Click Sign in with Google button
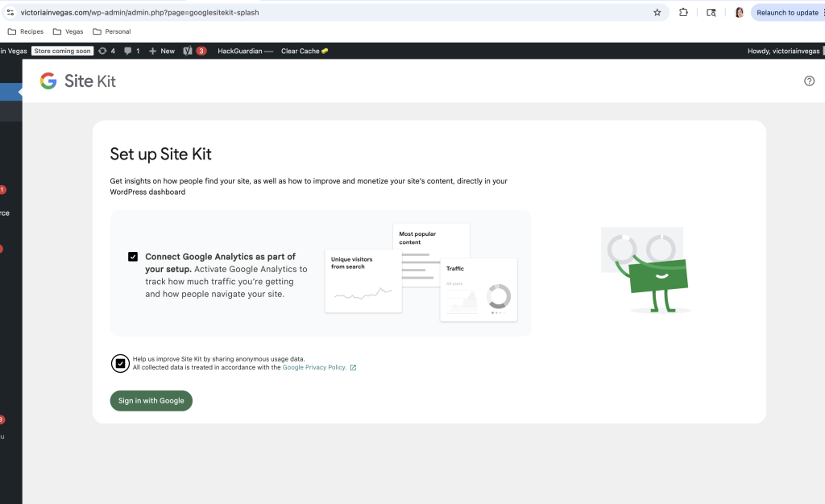 [151, 401]
